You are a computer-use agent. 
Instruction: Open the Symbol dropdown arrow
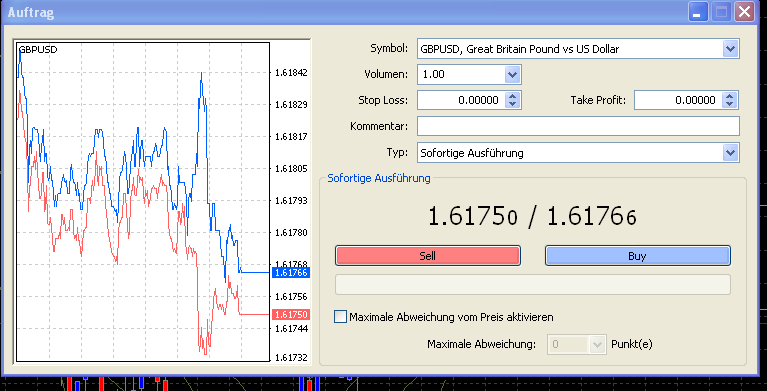point(730,49)
